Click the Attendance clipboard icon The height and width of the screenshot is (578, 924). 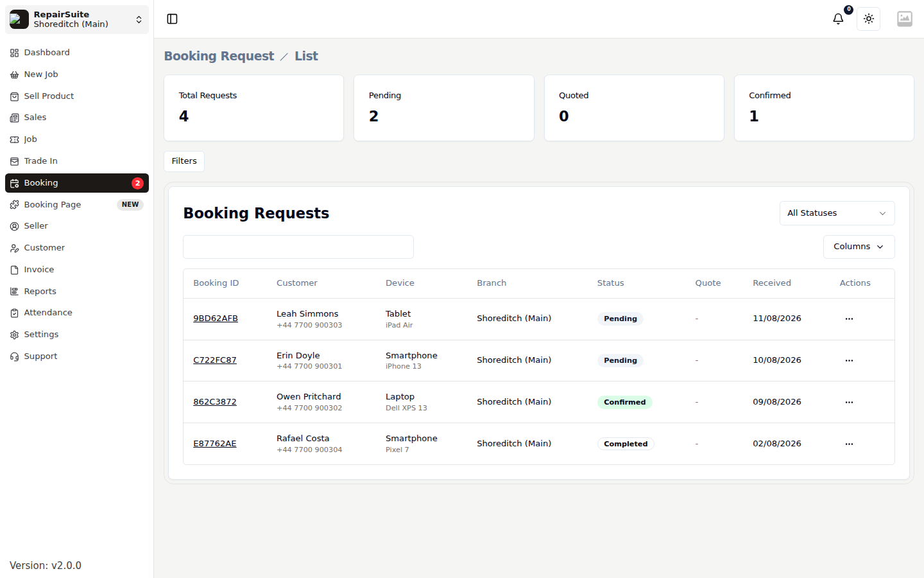coord(14,313)
